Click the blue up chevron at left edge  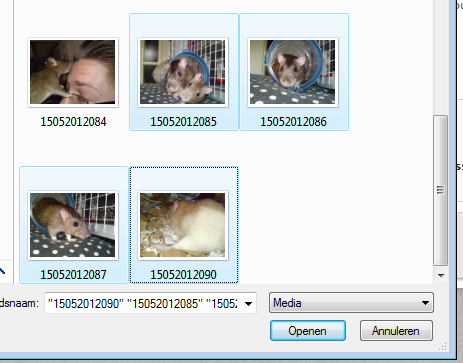click(x=2, y=271)
